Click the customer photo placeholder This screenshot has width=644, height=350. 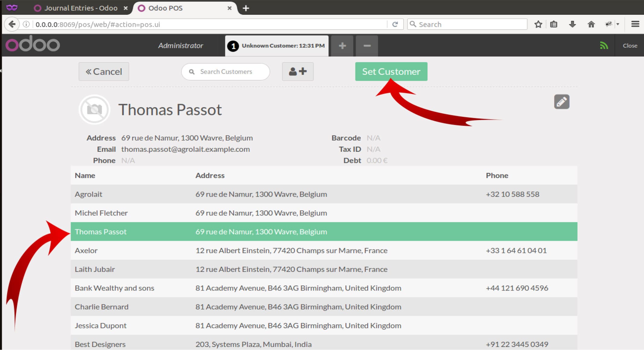point(95,110)
